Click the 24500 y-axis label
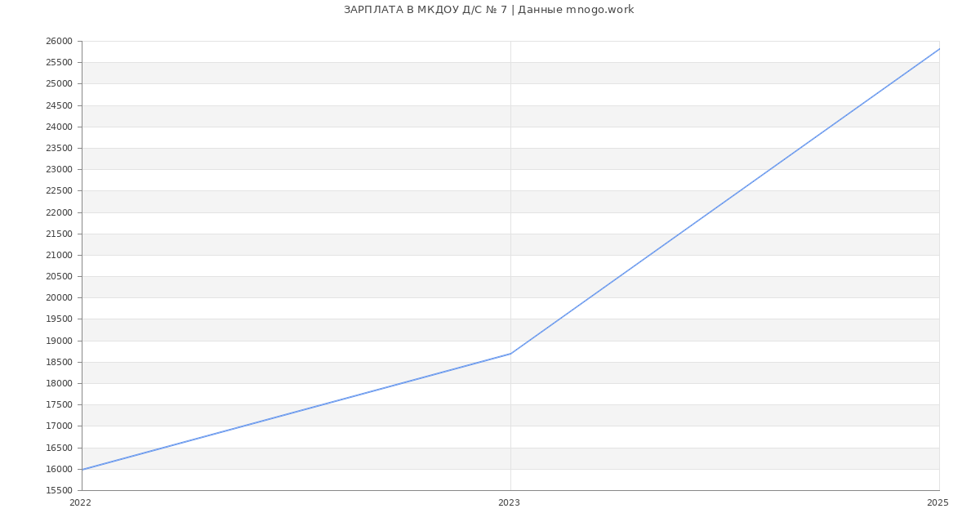Viewport: 980px width, 531px height. [60, 105]
